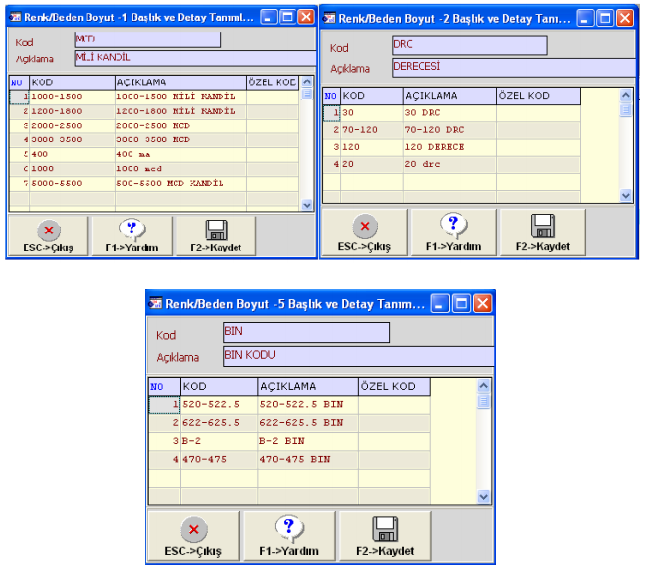This screenshot has width=646, height=572.
Task: Save with F2->Kaydet in the Boyut -5 window
Action: [x=385, y=535]
